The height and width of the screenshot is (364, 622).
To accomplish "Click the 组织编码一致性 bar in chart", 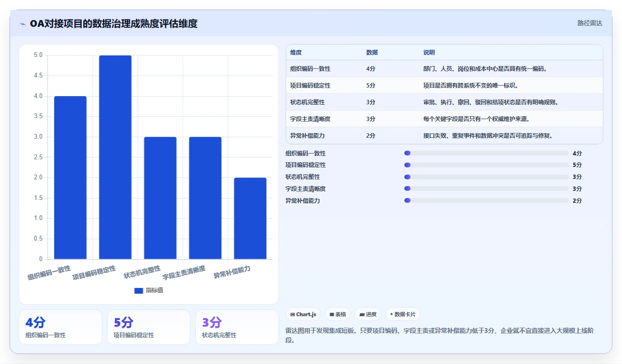I will pyautogui.click(x=70, y=178).
